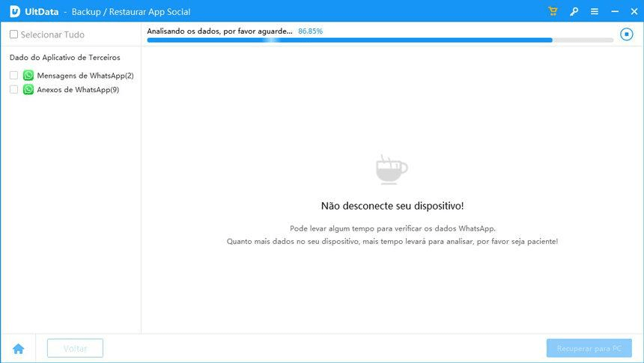Click the coffee cup waiting icon
This screenshot has width=644, height=363.
click(391, 169)
